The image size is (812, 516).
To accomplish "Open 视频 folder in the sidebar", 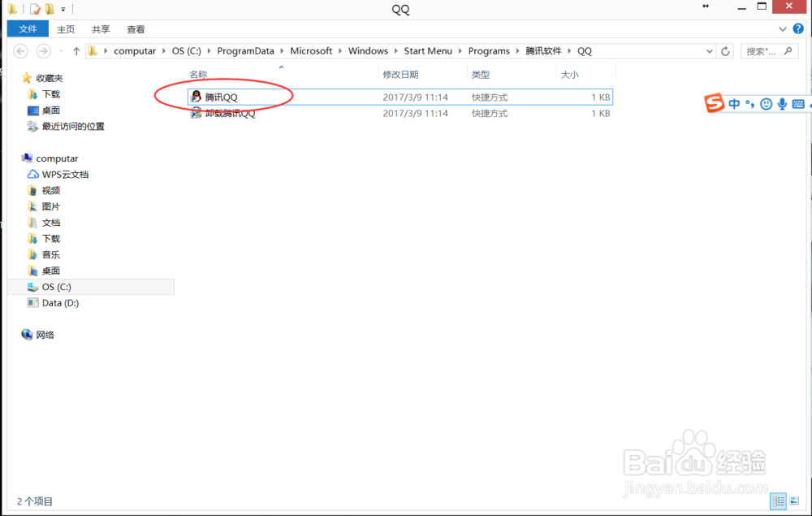I will click(x=50, y=191).
